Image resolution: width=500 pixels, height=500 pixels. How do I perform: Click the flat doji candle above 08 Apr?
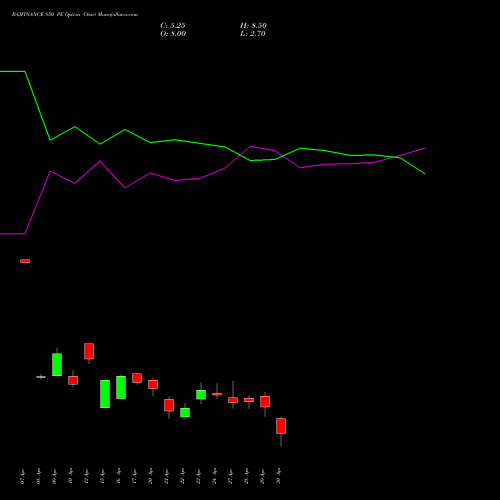41,377
